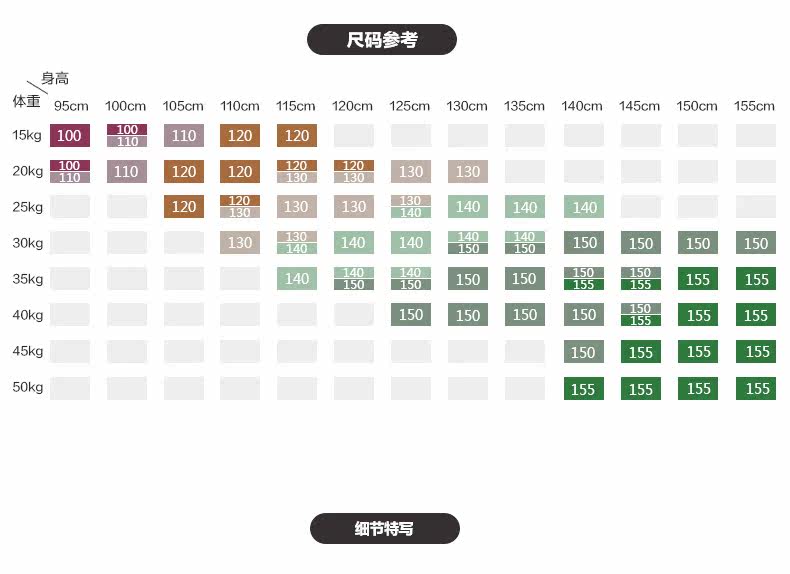
Task: Select the 50kg weight row label
Action: [27, 387]
